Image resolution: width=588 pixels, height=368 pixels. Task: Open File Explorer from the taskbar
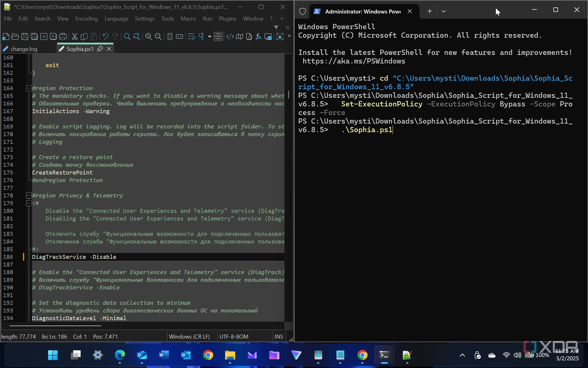230,355
